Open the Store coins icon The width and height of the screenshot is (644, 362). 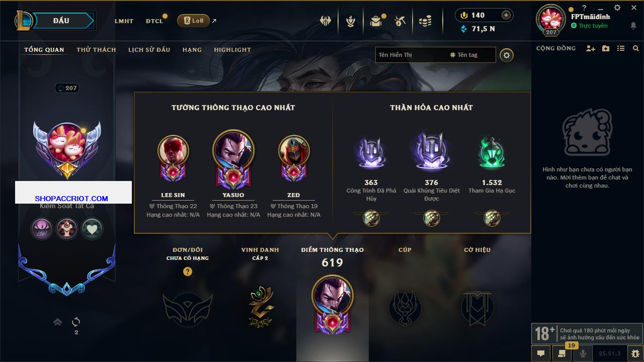click(426, 21)
